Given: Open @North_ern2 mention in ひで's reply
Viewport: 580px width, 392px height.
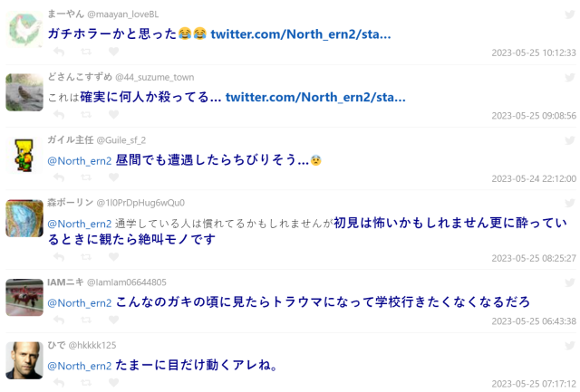Looking at the screenshot, I should click(x=80, y=366).
